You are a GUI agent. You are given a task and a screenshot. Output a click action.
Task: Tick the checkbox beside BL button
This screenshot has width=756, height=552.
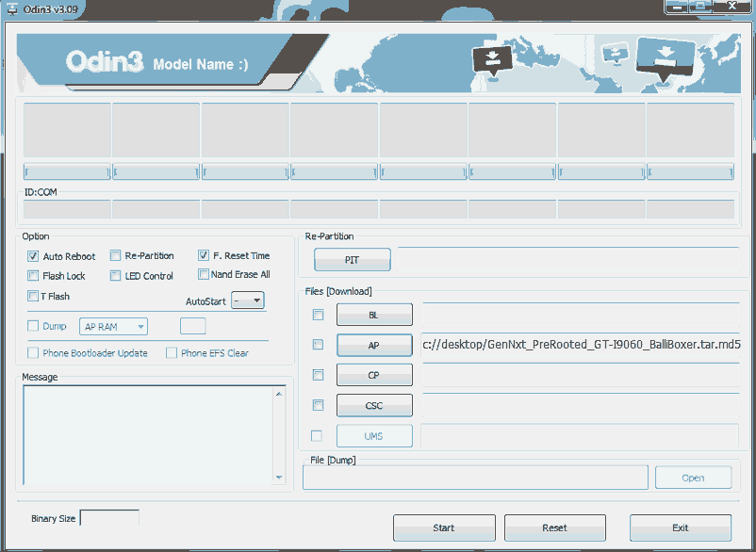pos(319,315)
